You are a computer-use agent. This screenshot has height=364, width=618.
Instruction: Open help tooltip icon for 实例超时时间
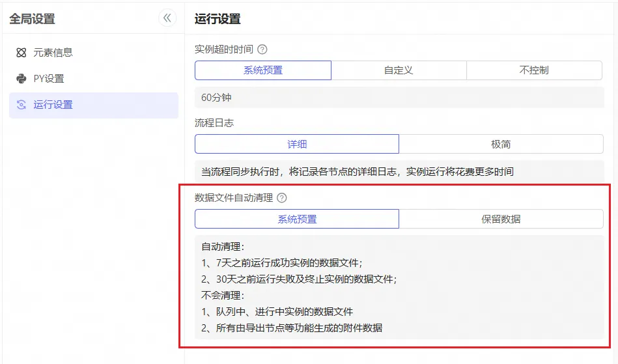click(x=262, y=49)
